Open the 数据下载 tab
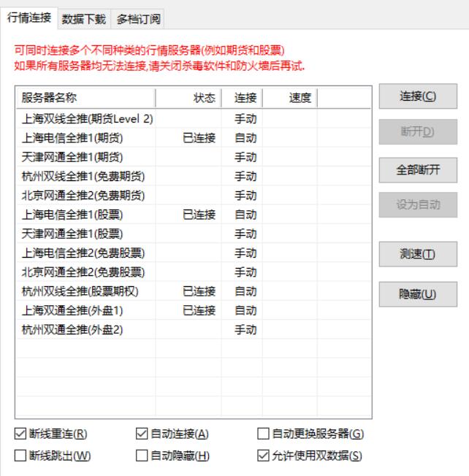 pos(84,20)
